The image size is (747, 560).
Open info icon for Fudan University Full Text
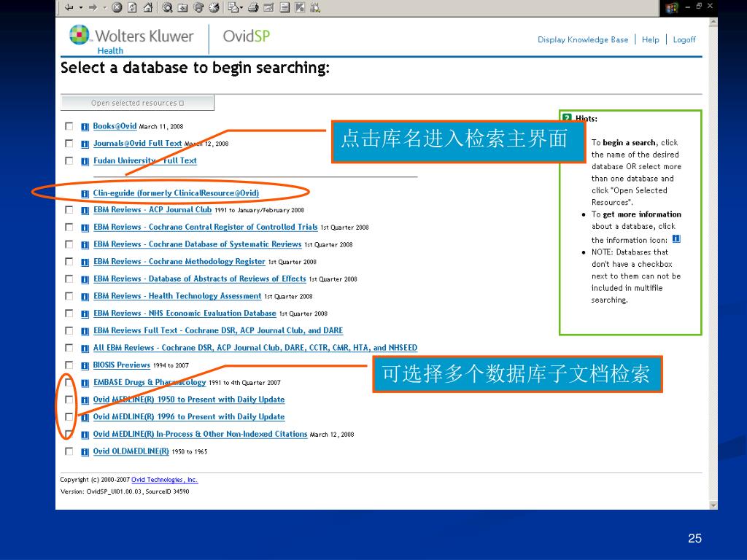(85, 161)
